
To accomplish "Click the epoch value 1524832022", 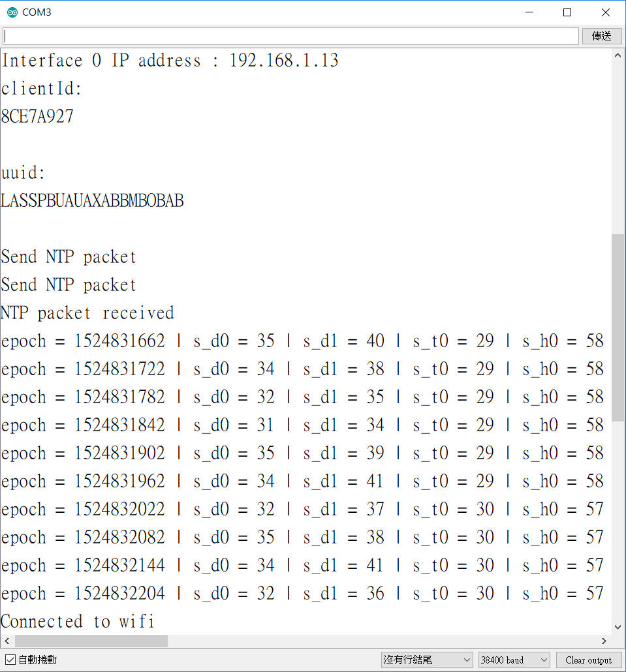I will coord(119,510).
